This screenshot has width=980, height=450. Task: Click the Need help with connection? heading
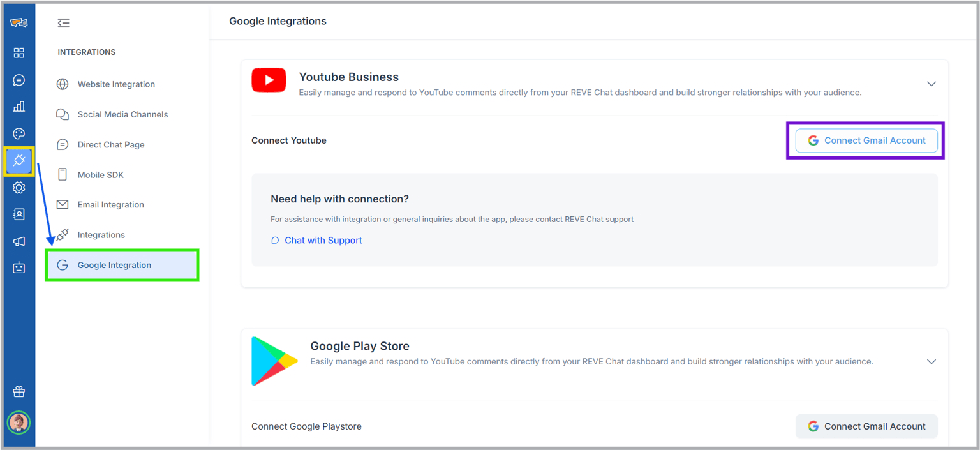[339, 199]
